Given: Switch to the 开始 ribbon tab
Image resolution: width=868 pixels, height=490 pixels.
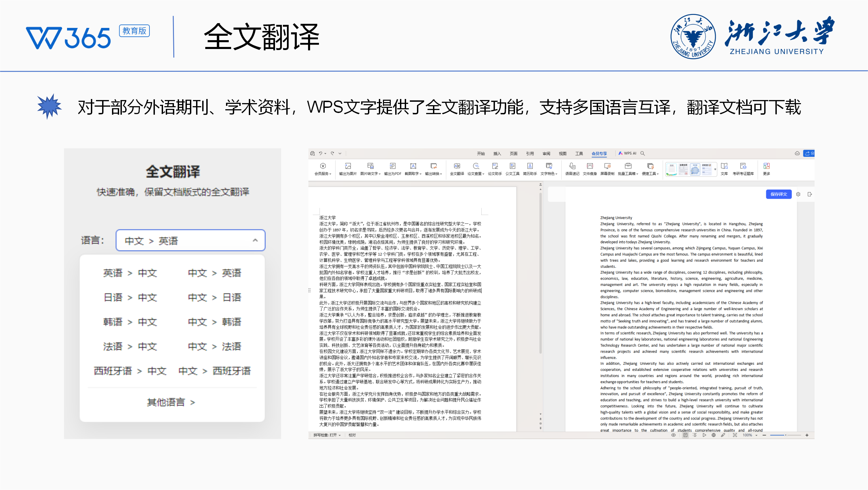Looking at the screenshot, I should click(481, 153).
